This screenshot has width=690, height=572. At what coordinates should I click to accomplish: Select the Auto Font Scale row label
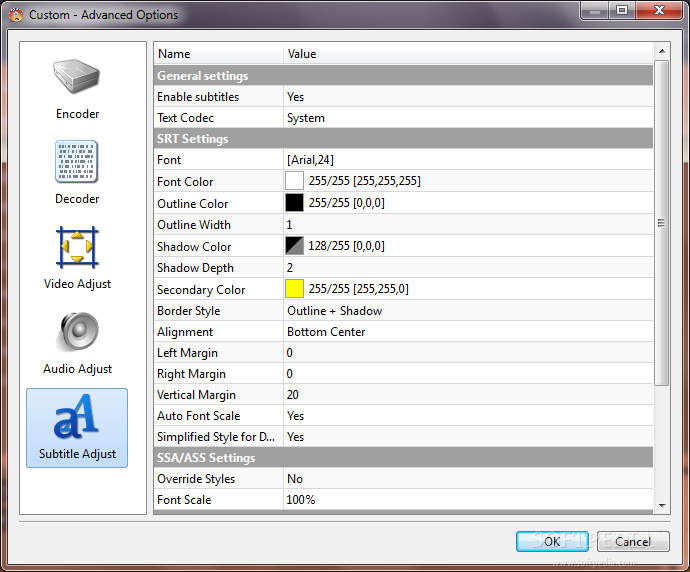click(198, 416)
